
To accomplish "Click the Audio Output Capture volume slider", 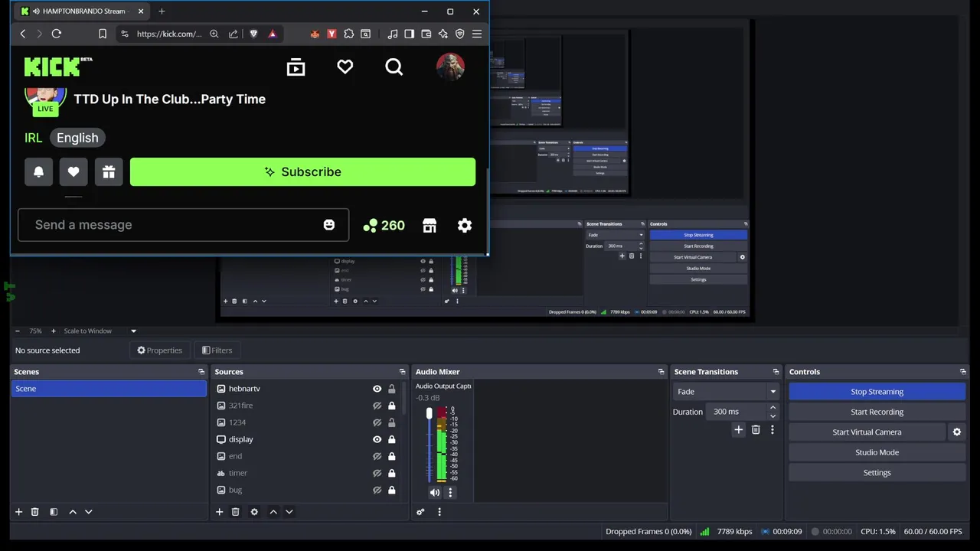I will point(429,444).
